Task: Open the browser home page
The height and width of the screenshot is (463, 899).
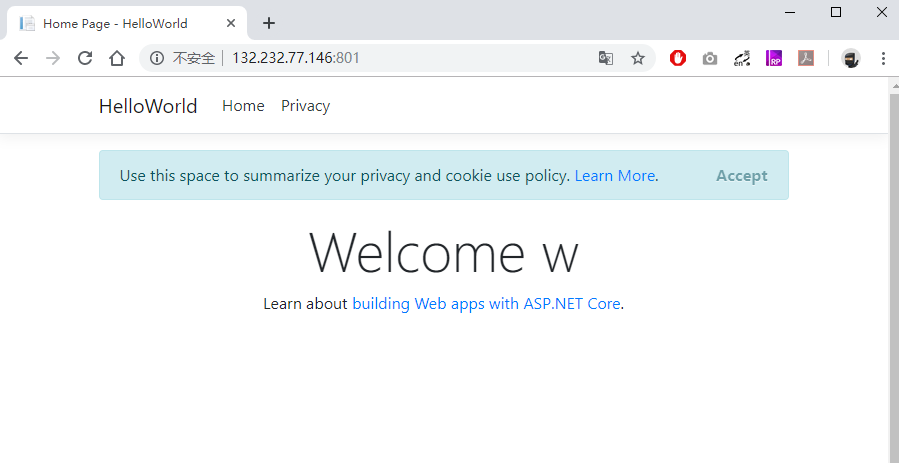Action: (117, 58)
